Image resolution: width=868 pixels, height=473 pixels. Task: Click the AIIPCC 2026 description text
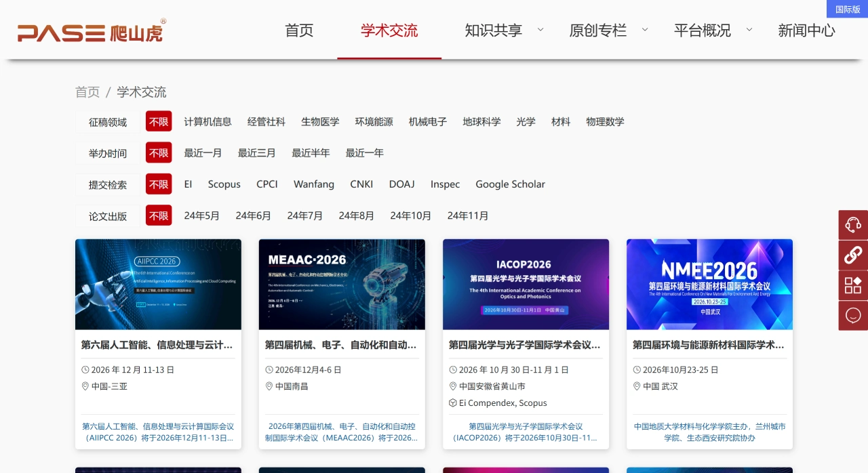(x=158, y=432)
